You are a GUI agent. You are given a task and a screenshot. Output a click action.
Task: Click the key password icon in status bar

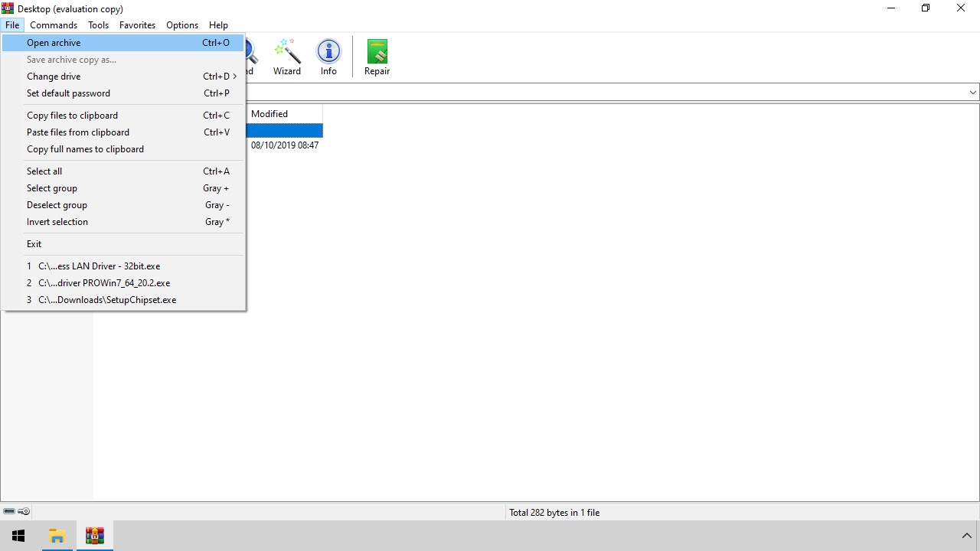24,511
